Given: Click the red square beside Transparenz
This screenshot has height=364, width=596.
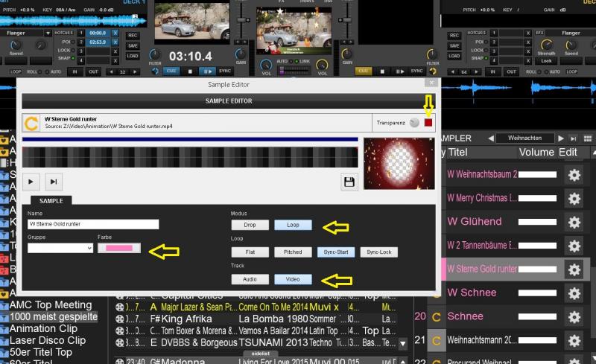Looking at the screenshot, I should click(x=428, y=123).
